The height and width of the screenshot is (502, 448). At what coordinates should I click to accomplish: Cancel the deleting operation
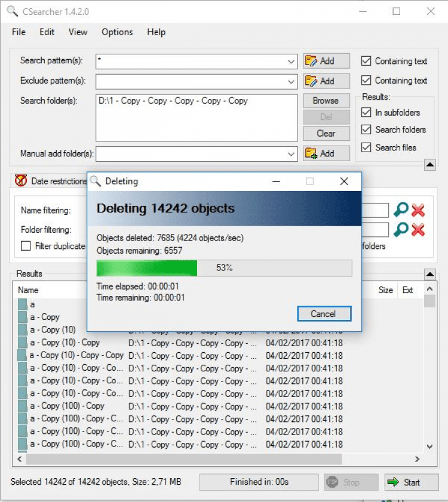(323, 314)
